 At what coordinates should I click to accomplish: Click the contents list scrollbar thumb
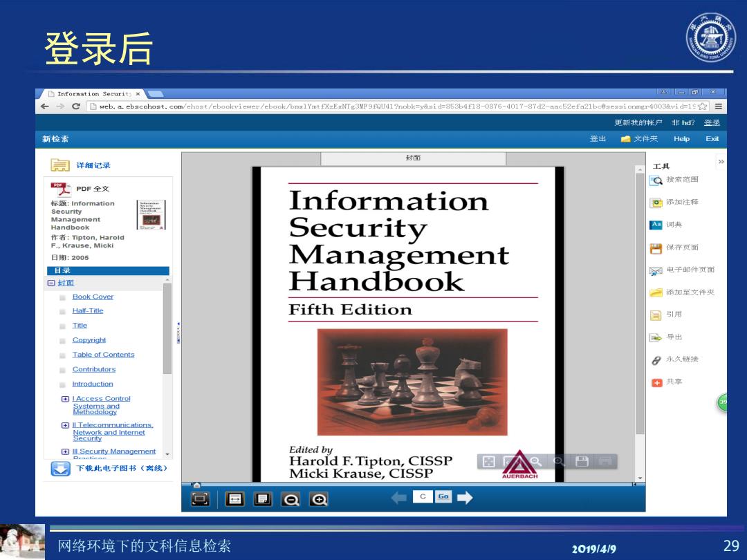pyautogui.click(x=167, y=328)
